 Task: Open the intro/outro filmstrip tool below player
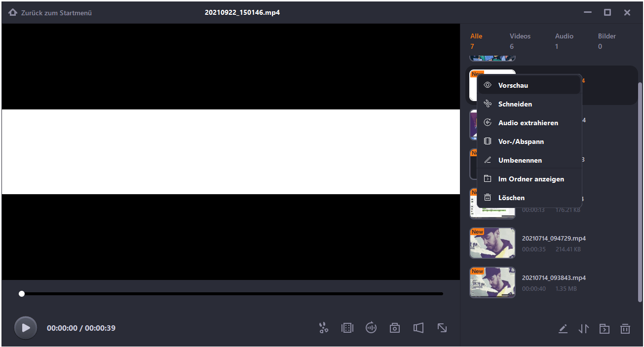(347, 328)
